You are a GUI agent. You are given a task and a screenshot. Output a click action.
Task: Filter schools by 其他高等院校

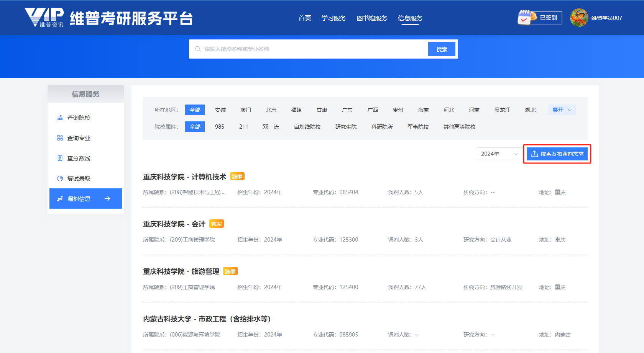coord(459,127)
